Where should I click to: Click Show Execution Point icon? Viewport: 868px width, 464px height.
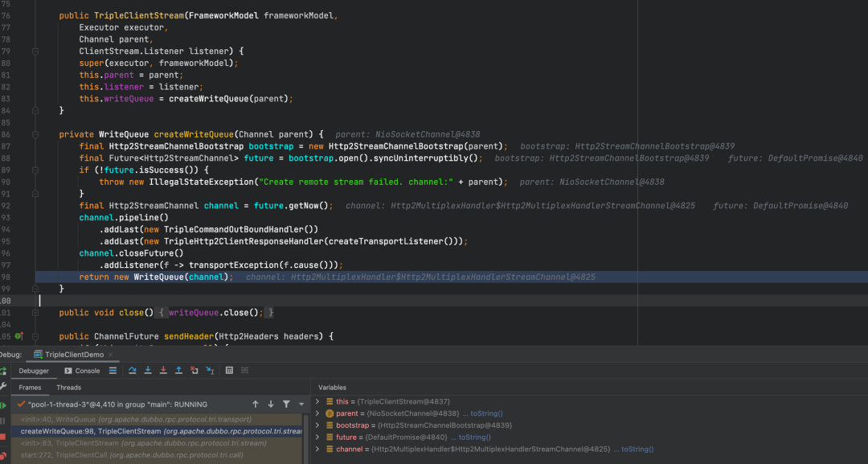(x=113, y=371)
